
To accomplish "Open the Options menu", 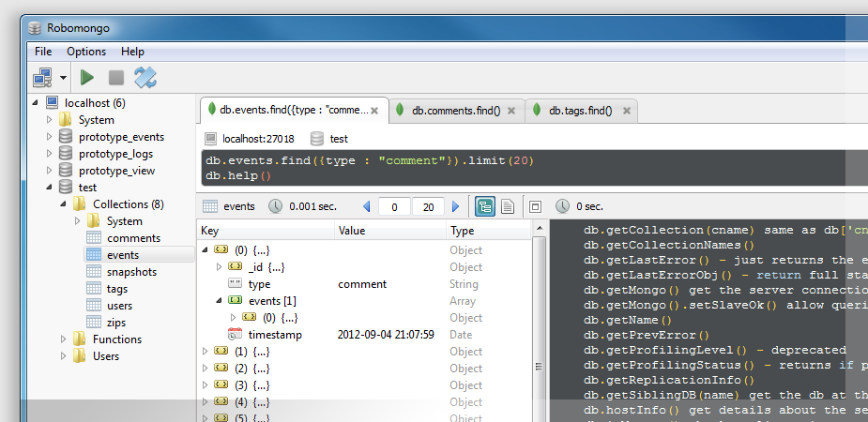I will pos(86,52).
